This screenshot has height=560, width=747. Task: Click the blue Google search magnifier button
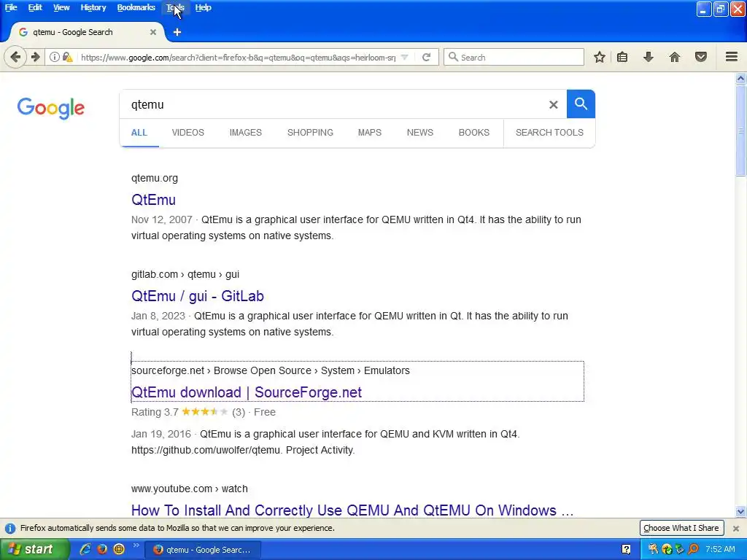[581, 104]
